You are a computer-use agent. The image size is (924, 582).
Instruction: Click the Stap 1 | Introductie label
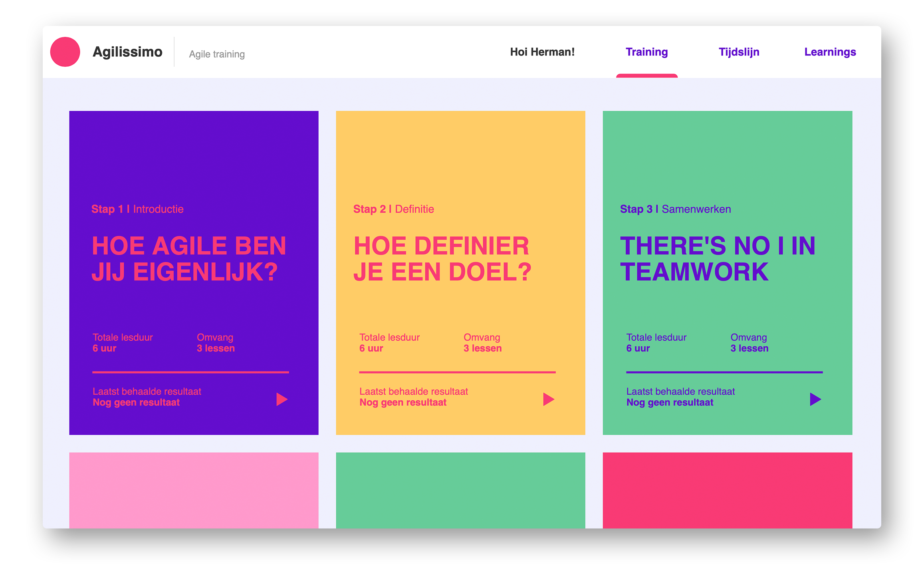click(137, 209)
